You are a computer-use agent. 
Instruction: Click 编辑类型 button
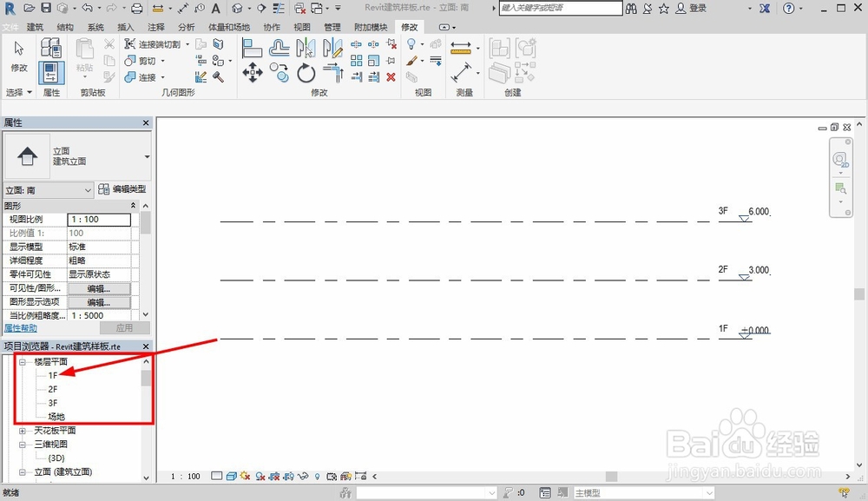(x=122, y=189)
